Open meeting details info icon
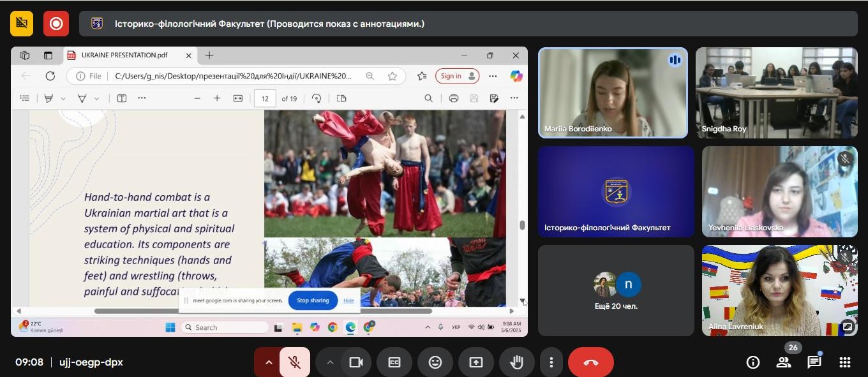This screenshot has height=377, width=868. click(753, 362)
